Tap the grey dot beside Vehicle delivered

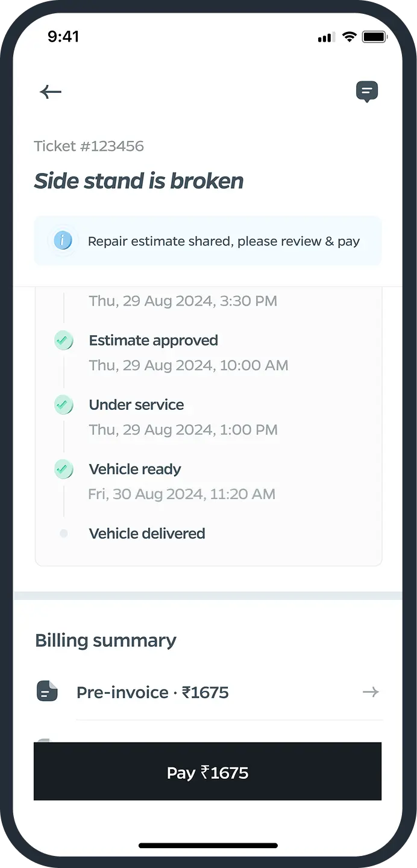[64, 533]
